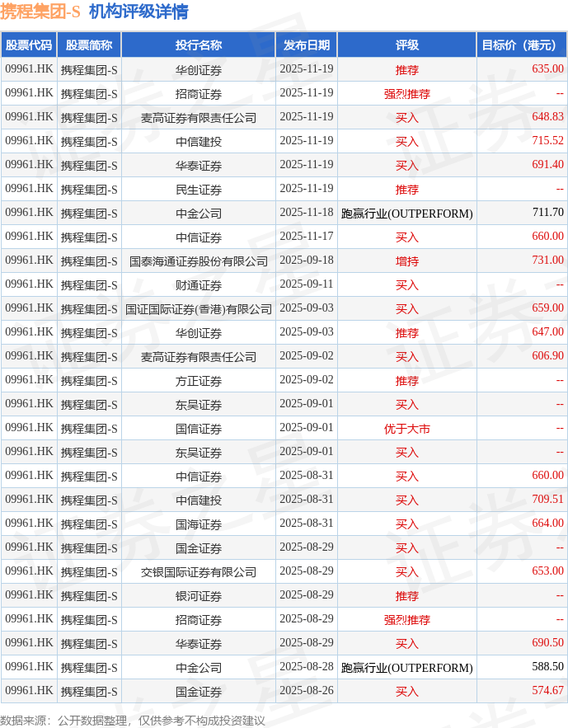Click 国证国际证券(香港)有限公司 broker name

point(199,309)
